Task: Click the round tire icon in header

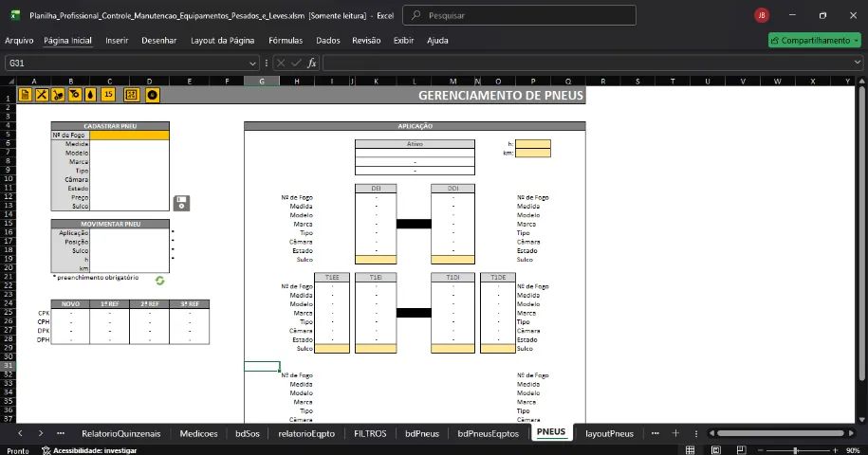Action: [x=152, y=95]
